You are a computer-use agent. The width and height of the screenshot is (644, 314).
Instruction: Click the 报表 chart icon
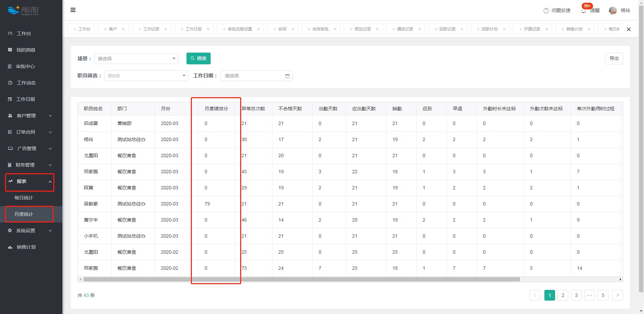10,181
